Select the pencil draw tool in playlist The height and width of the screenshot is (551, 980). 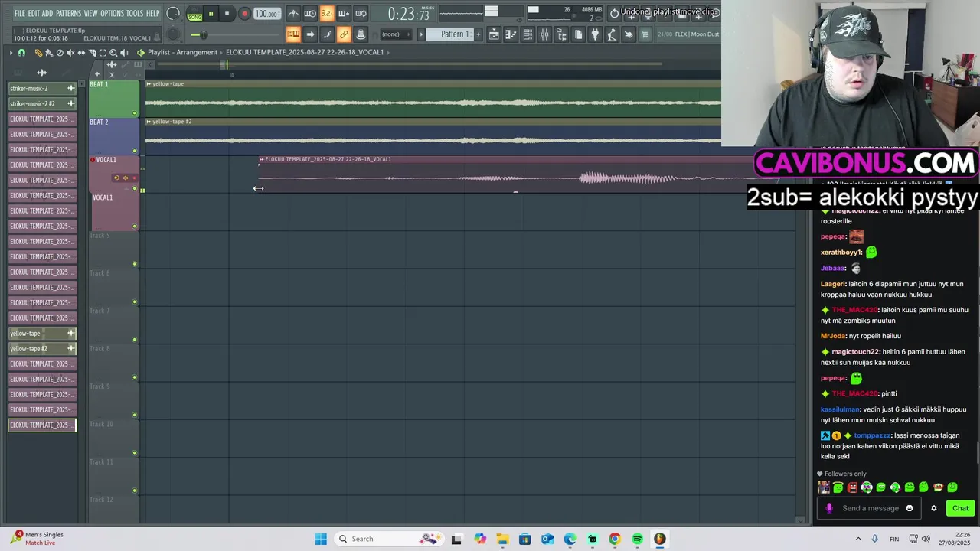[38, 52]
